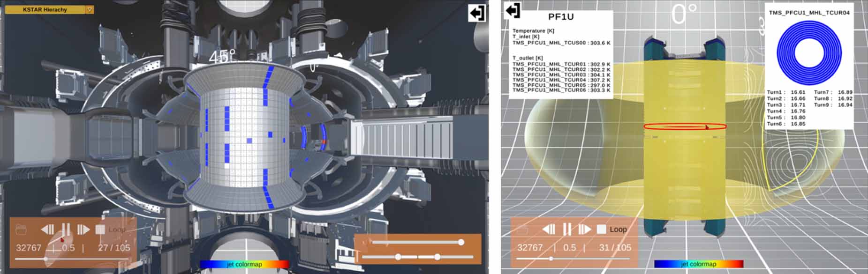
Task: Step forward one frame in left view
Action: pyautogui.click(x=83, y=230)
